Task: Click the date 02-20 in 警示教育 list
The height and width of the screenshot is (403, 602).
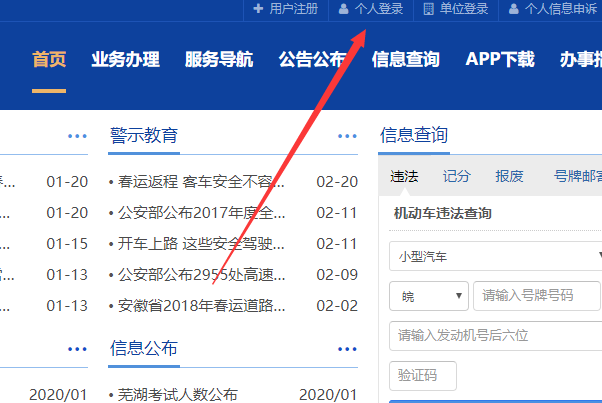Action: click(337, 182)
